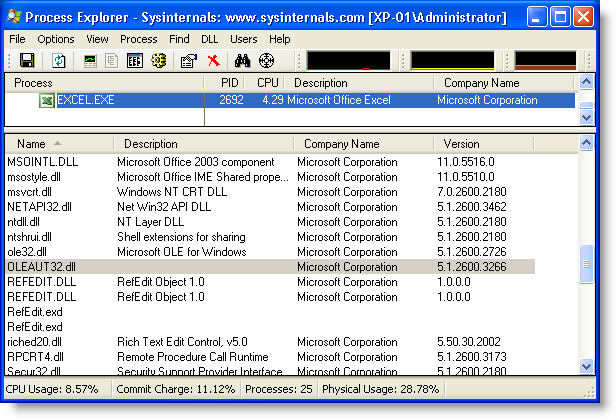Screen dimensions: 616x419
Task: Click 'Windows NT CRT DLL' description
Action: tap(172, 192)
